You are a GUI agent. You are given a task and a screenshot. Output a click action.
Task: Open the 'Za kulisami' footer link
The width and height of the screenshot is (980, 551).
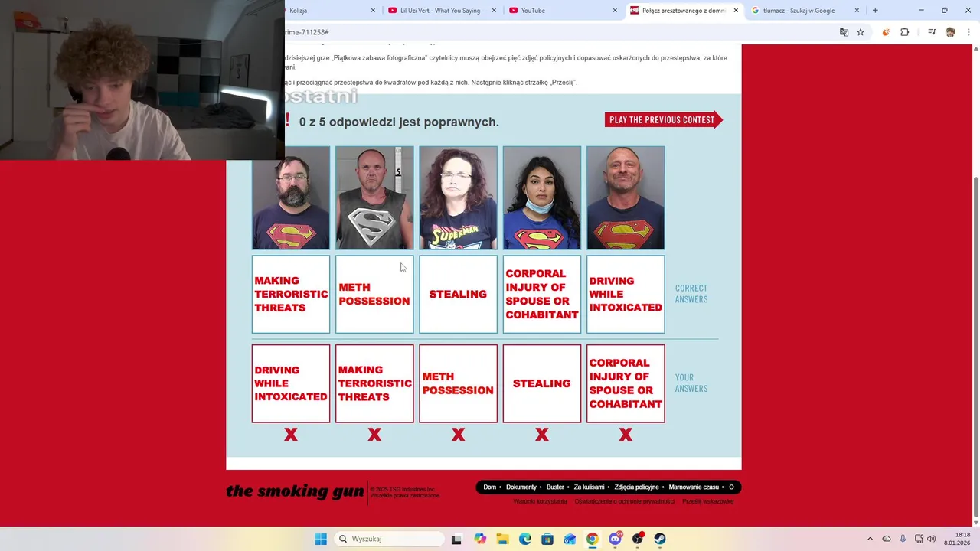pos(589,487)
